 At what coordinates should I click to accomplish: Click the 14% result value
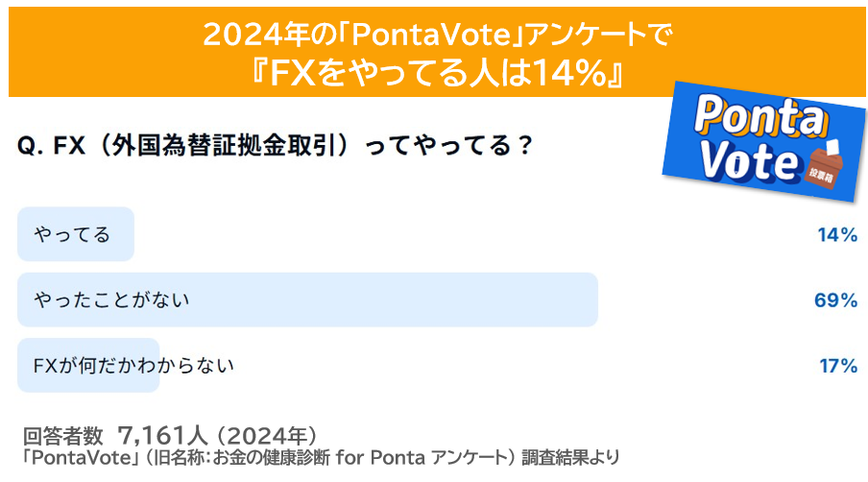click(x=837, y=234)
